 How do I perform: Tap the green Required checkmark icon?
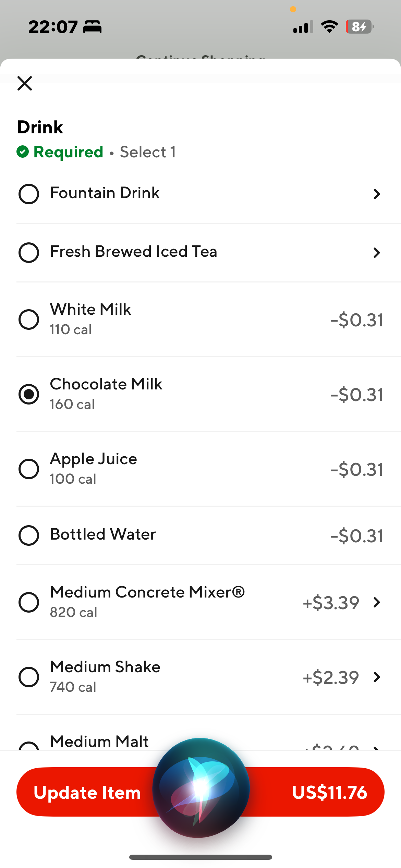click(23, 152)
